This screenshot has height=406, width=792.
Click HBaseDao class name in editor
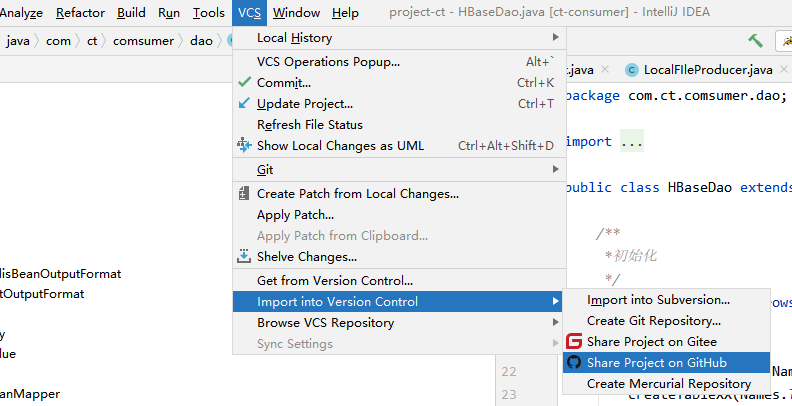pyautogui.click(x=700, y=187)
